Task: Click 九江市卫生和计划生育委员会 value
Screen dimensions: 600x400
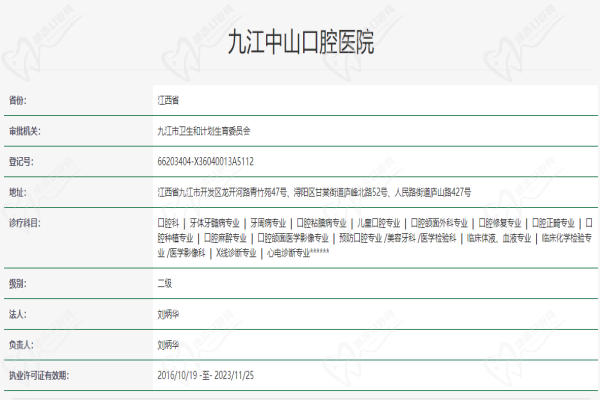Action: coord(204,131)
